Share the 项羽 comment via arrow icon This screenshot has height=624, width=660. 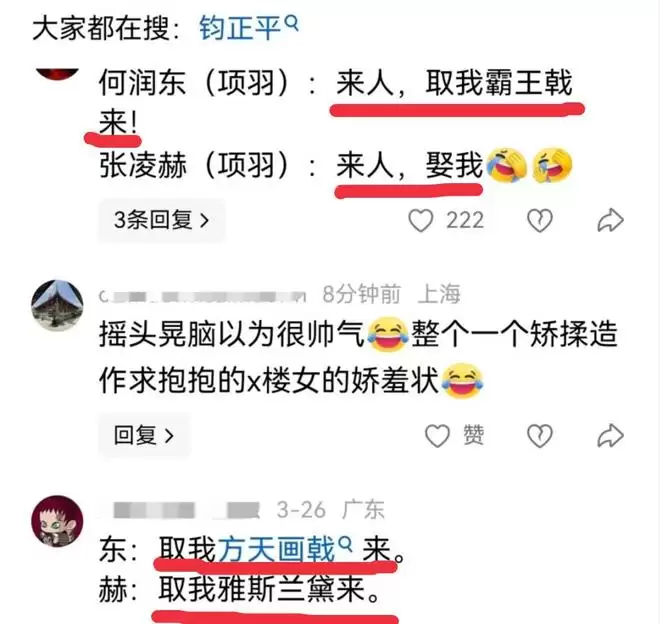(610, 220)
